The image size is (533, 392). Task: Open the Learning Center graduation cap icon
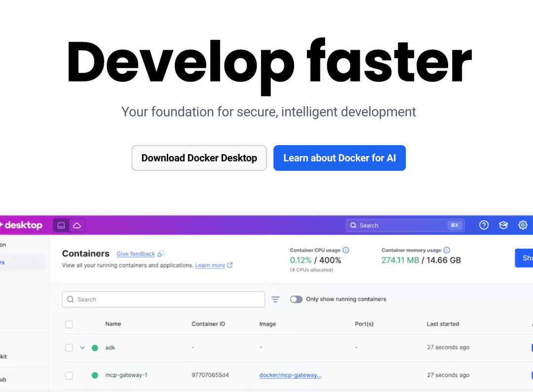(503, 225)
